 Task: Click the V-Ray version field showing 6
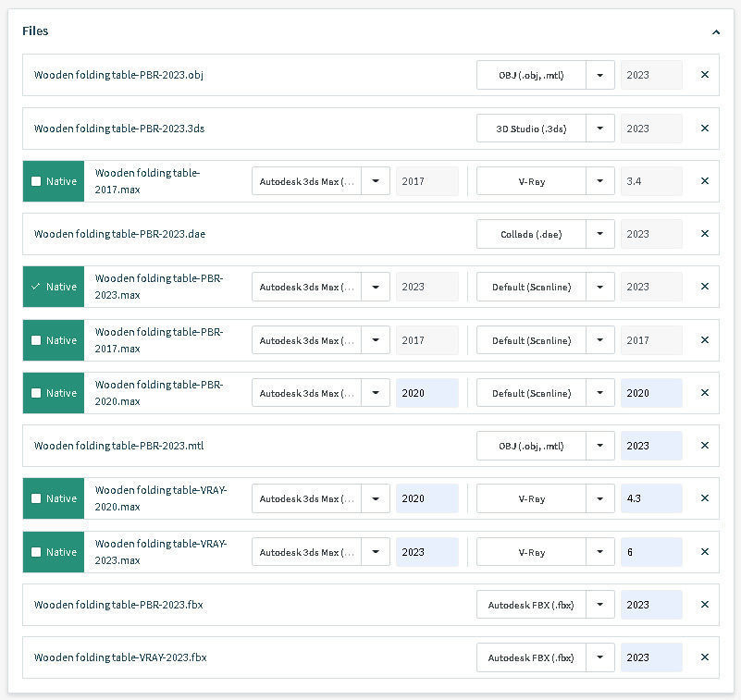pos(650,552)
